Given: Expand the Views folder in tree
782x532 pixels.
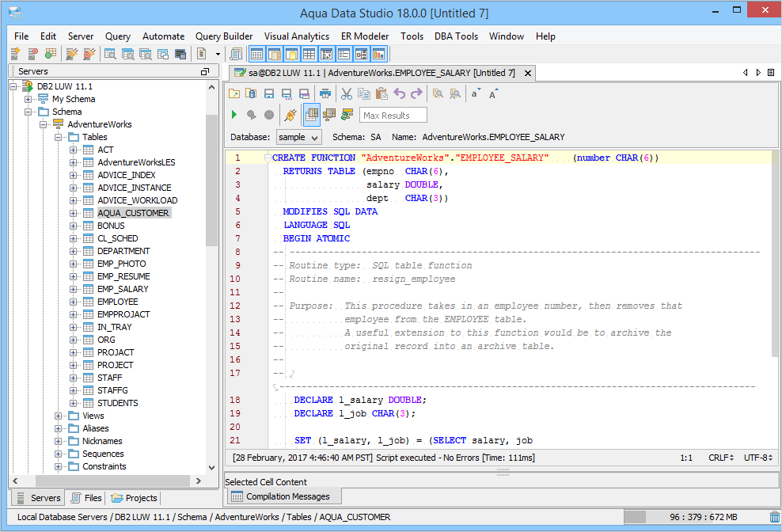Looking at the screenshot, I should coord(59,416).
